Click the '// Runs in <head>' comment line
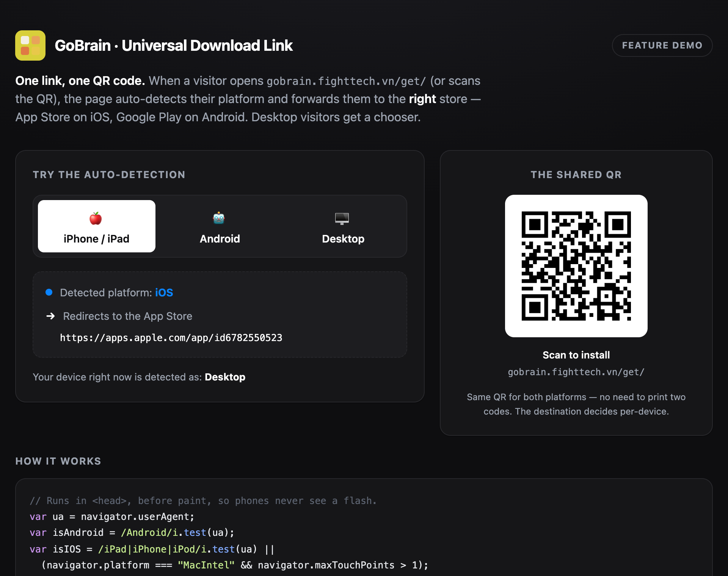The height and width of the screenshot is (576, 728). (204, 501)
